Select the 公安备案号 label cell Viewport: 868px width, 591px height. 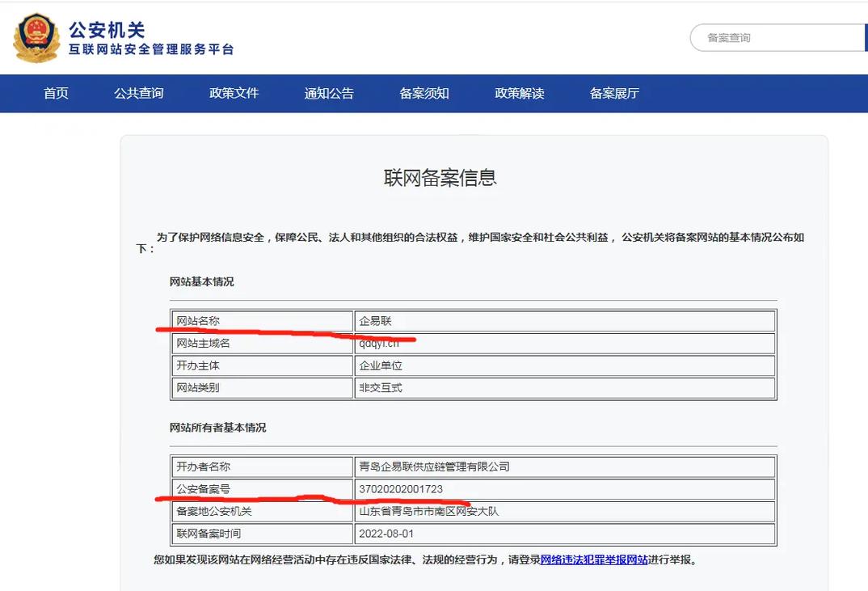263,489
